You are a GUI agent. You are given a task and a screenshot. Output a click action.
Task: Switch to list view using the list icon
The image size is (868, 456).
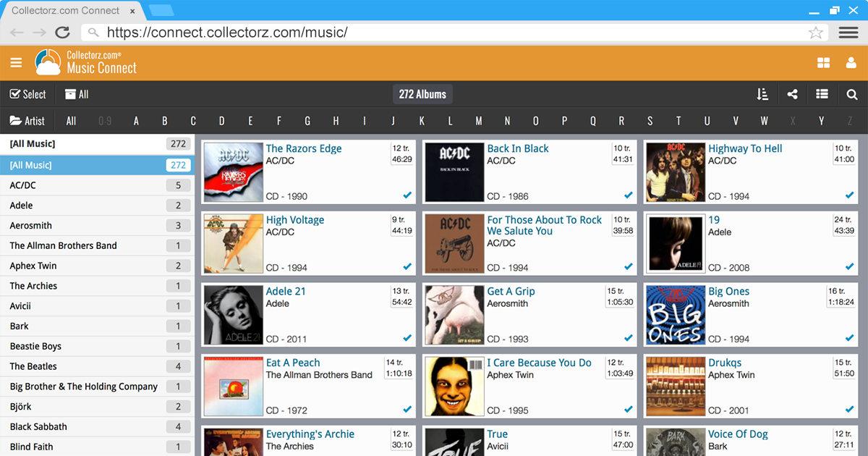822,94
